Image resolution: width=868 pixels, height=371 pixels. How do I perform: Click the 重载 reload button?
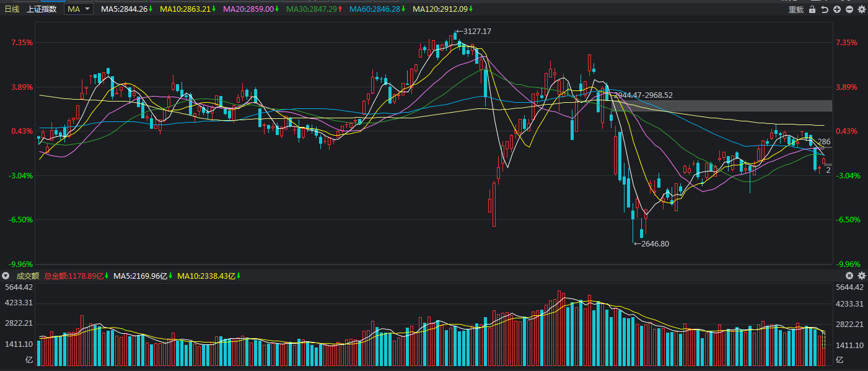point(796,9)
